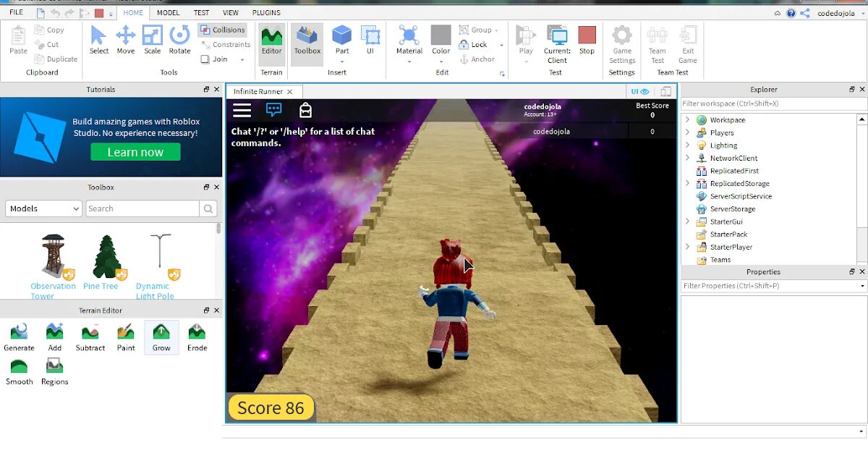Select the Erode terrain tool

[197, 337]
